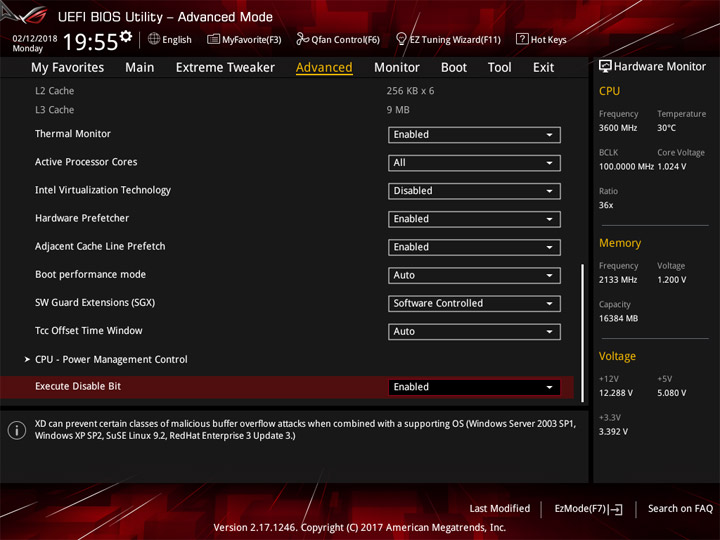The height and width of the screenshot is (540, 720).
Task: Select the Execute Disable Bit label
Action: [78, 386]
